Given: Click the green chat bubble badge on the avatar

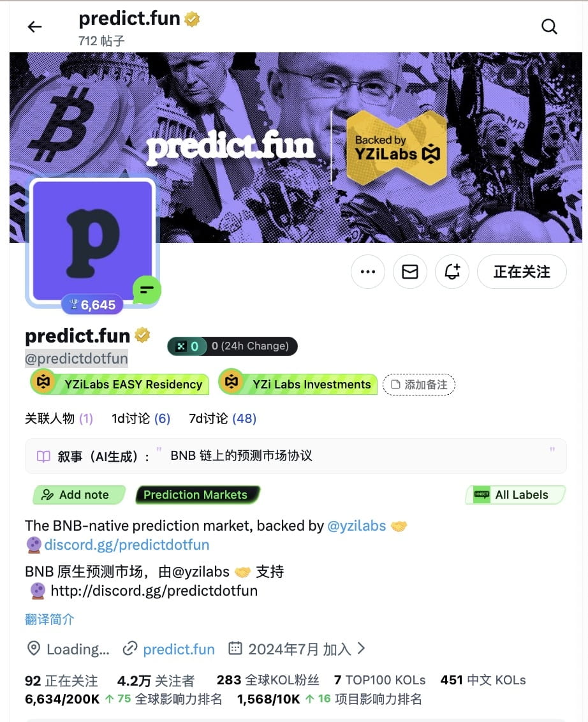Looking at the screenshot, I should pos(147,290).
